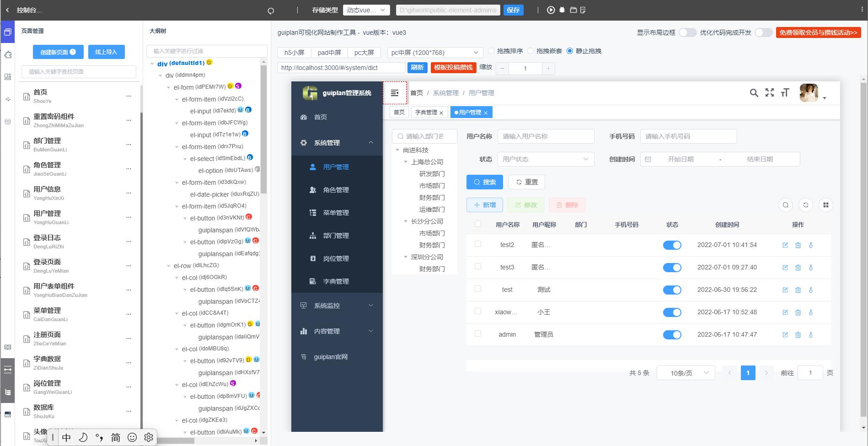The width and height of the screenshot is (868, 446).
Task: Click the sidebar collapse hamburger icon
Action: coord(395,93)
